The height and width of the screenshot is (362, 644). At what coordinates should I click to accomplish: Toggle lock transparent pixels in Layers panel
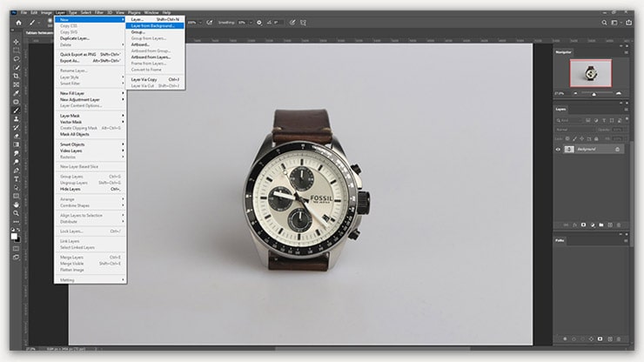point(567,139)
